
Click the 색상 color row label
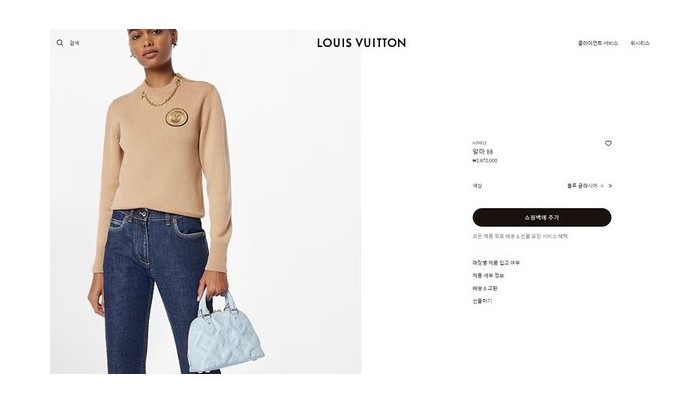pyautogui.click(x=477, y=186)
